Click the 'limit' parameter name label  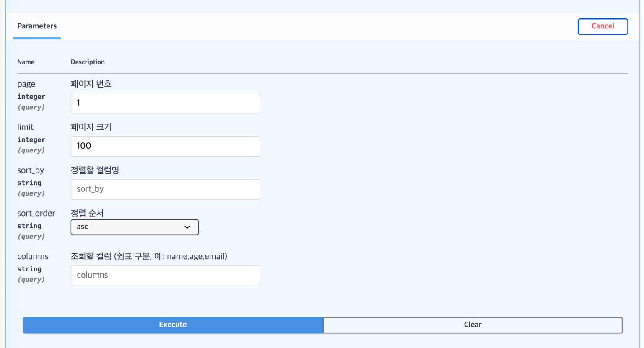click(25, 127)
